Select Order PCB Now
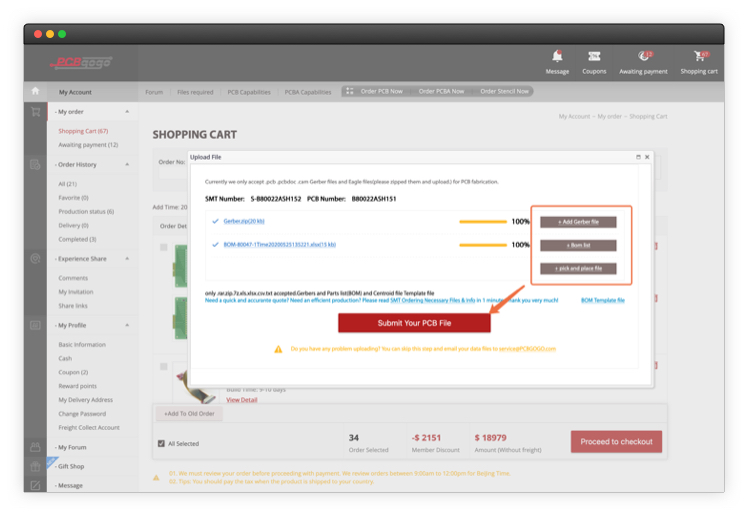748x516 pixels. click(382, 91)
